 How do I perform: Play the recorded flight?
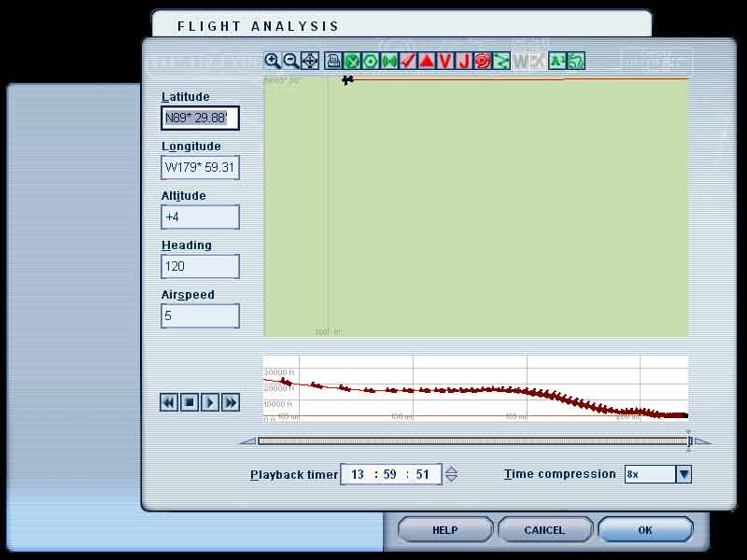pos(210,402)
